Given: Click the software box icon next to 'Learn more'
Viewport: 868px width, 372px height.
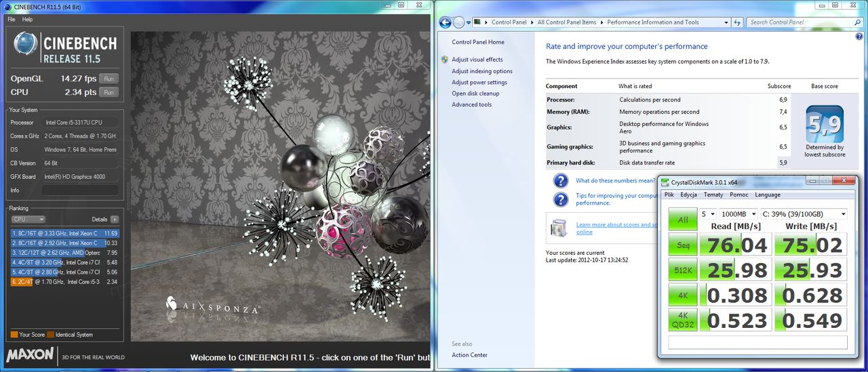Looking at the screenshot, I should point(559,228).
